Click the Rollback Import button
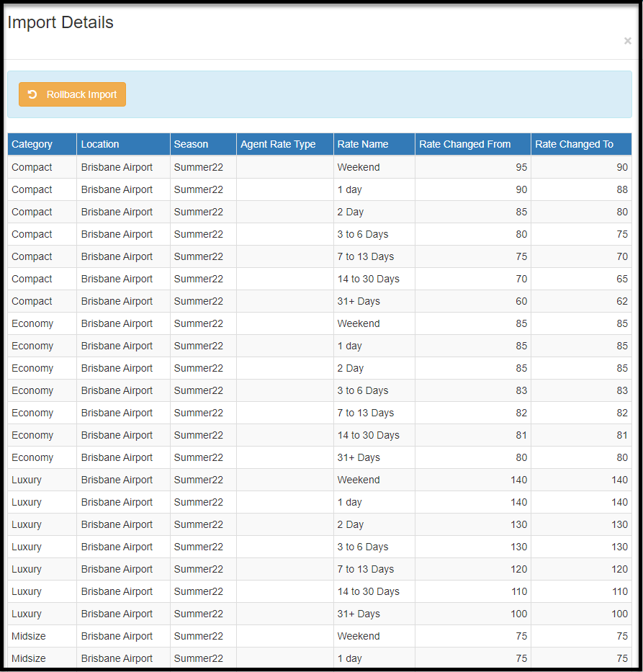 point(73,94)
